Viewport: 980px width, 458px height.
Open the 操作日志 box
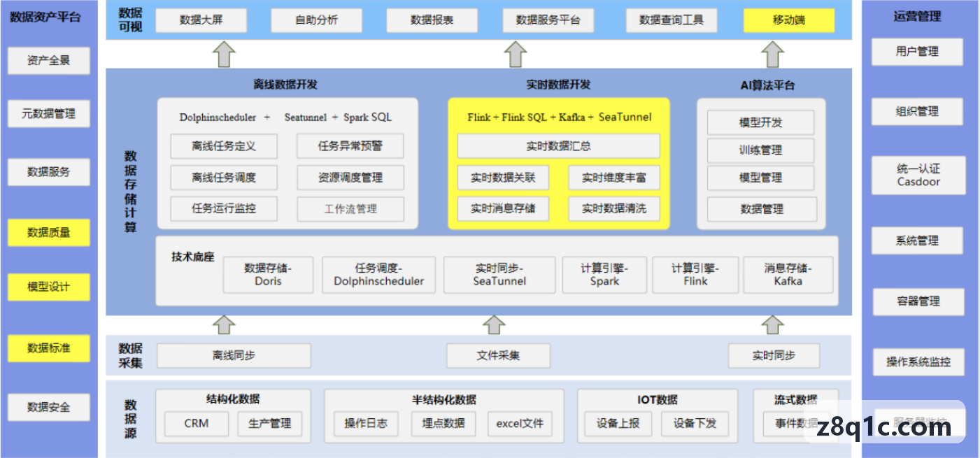click(366, 423)
